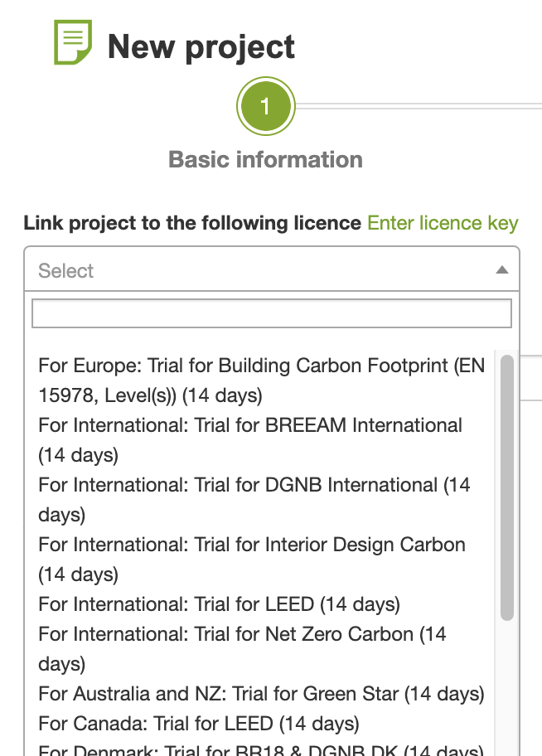
Task: Choose the Canada LEED trial option
Action: pos(199,723)
